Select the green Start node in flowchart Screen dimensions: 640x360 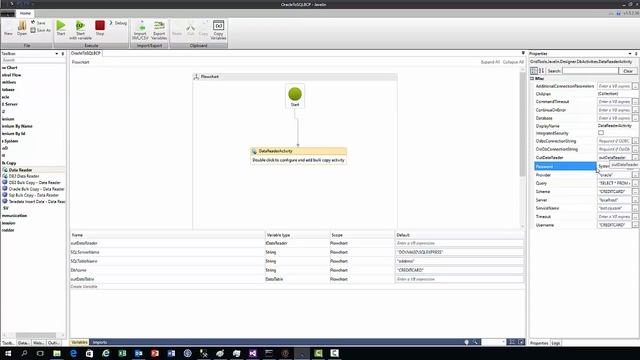click(295, 96)
